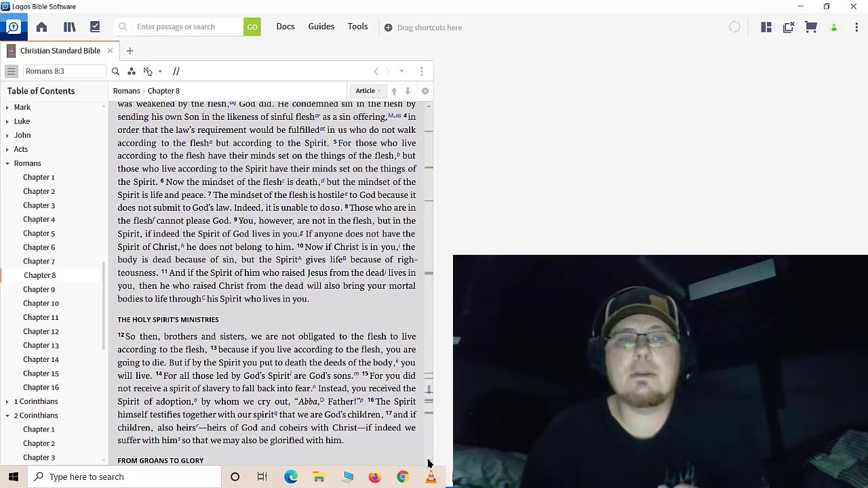868x488 pixels.
Task: Close the locator bar with X icon
Action: click(425, 91)
